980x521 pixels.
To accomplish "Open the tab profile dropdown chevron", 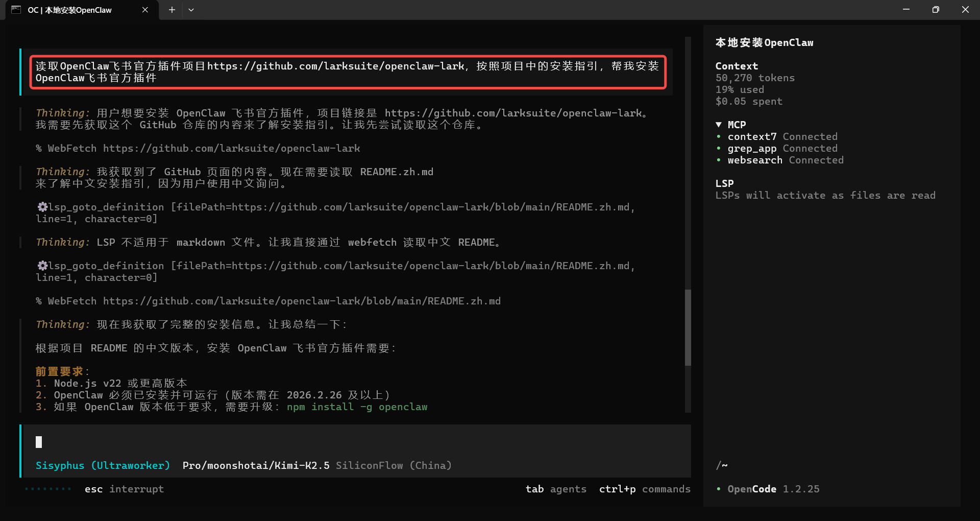I will (191, 10).
